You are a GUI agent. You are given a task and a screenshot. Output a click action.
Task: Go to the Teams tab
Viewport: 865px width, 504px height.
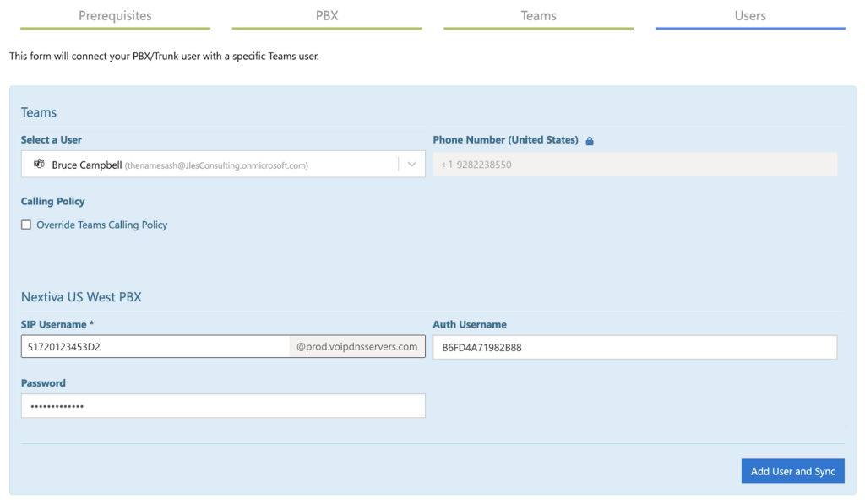click(538, 16)
